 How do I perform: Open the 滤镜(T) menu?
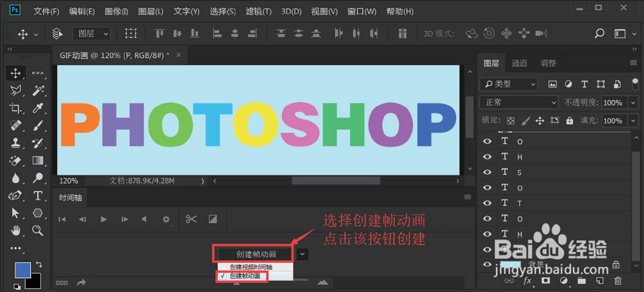click(x=259, y=12)
